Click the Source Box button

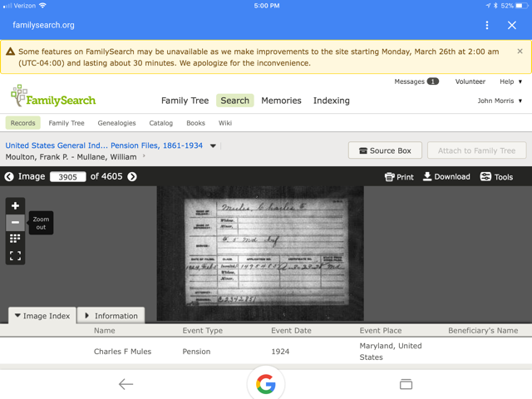click(384, 150)
